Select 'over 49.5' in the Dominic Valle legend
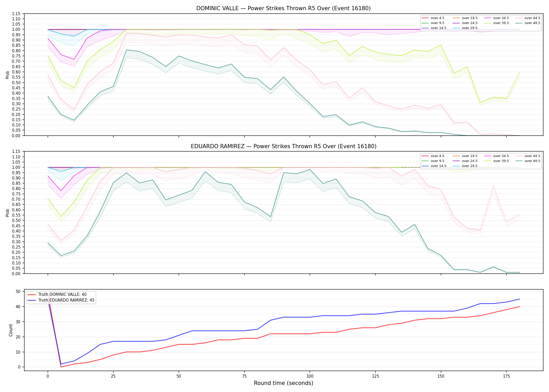 532,23
